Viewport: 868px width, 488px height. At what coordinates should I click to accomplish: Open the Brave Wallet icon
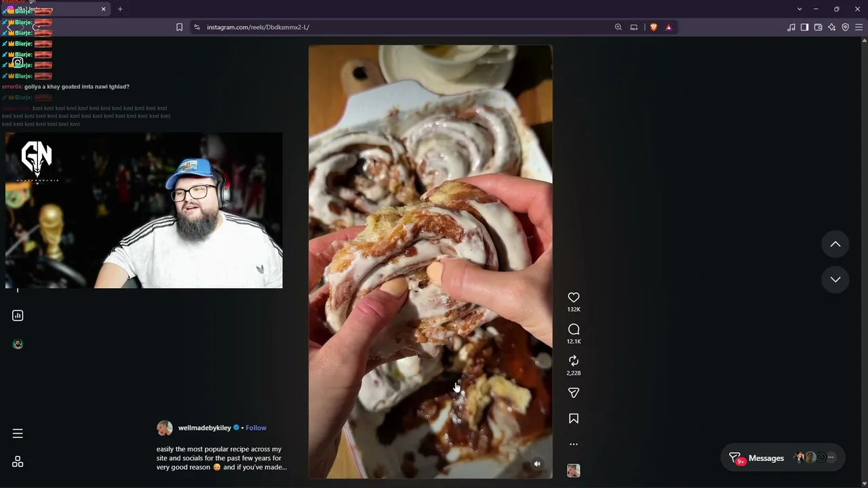[x=818, y=27]
